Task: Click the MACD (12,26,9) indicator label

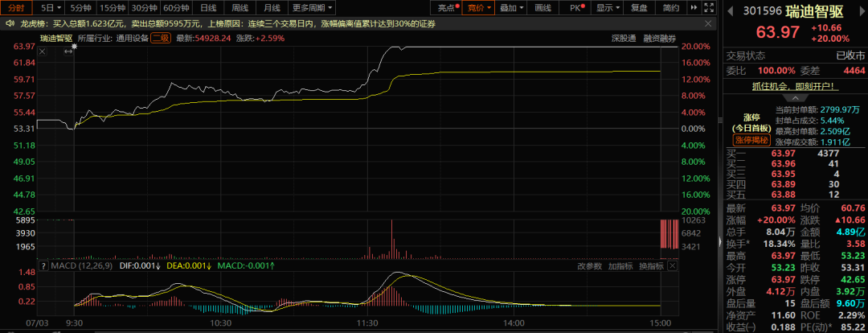Action: 81,266
